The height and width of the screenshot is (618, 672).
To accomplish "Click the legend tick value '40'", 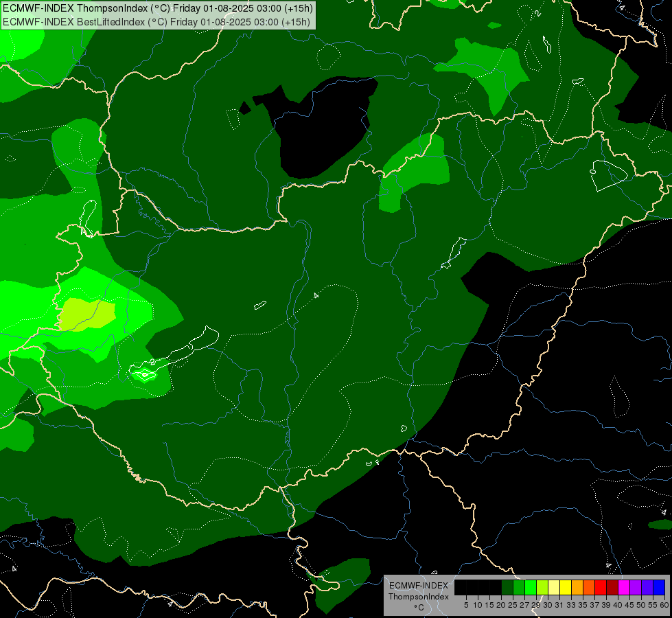I will pos(618,605).
